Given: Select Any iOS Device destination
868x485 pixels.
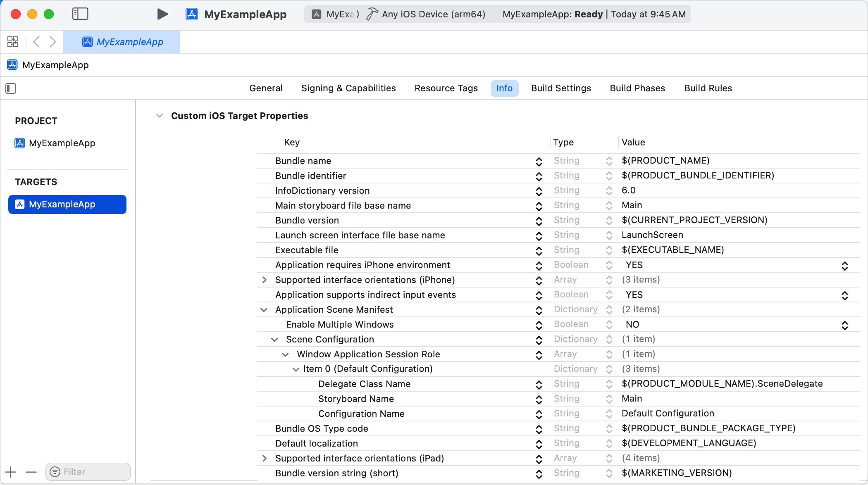Looking at the screenshot, I should point(432,14).
